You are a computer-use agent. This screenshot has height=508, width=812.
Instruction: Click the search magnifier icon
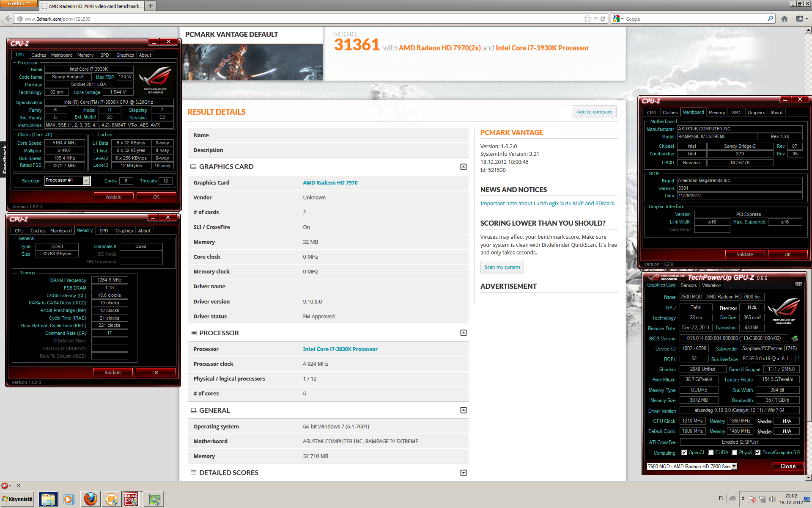point(770,19)
